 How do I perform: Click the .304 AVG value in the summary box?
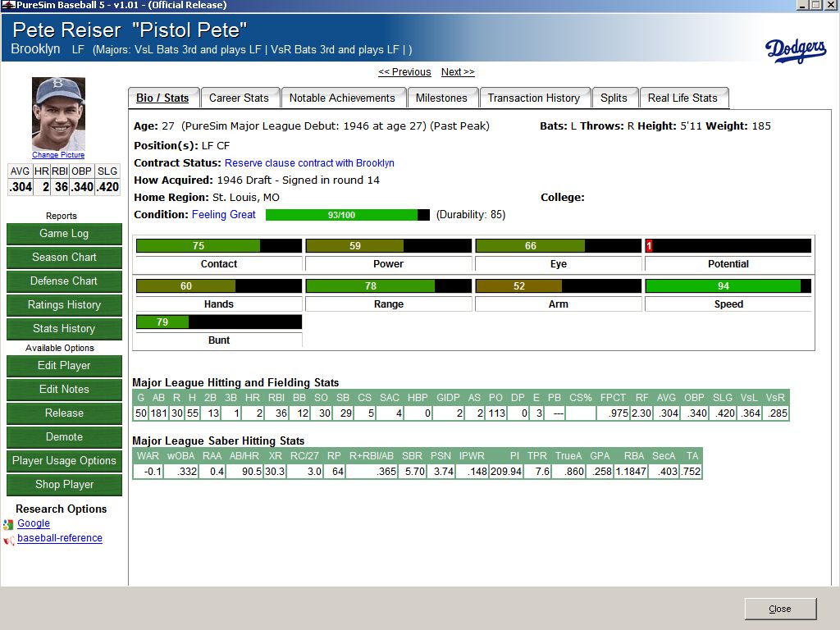tap(21, 187)
